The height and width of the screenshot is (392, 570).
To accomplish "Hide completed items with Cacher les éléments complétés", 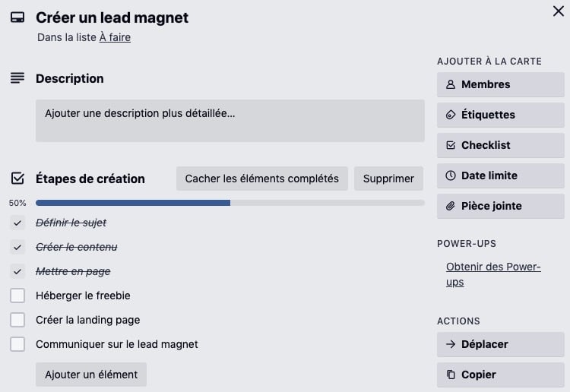I will coord(262,179).
